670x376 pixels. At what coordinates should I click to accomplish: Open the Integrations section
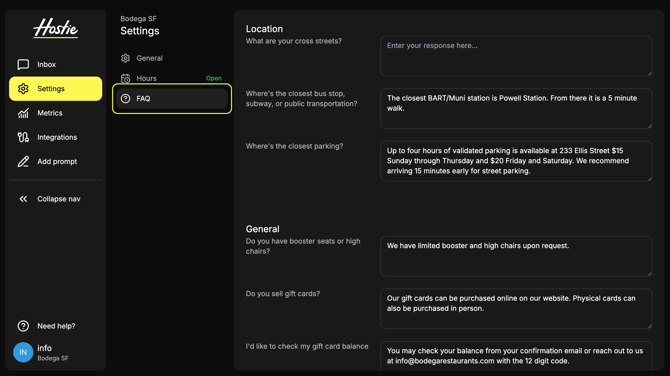[56, 137]
